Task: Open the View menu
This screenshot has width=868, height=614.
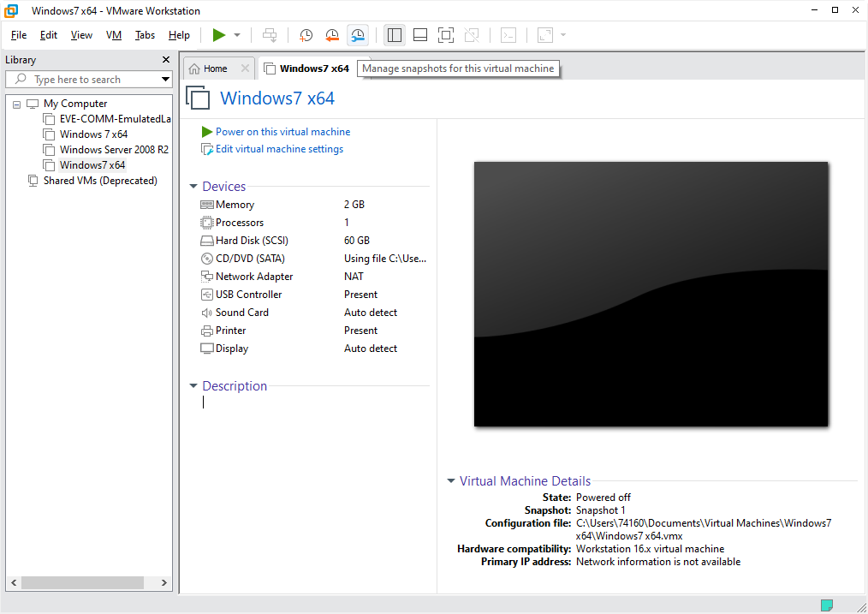Action: (81, 35)
